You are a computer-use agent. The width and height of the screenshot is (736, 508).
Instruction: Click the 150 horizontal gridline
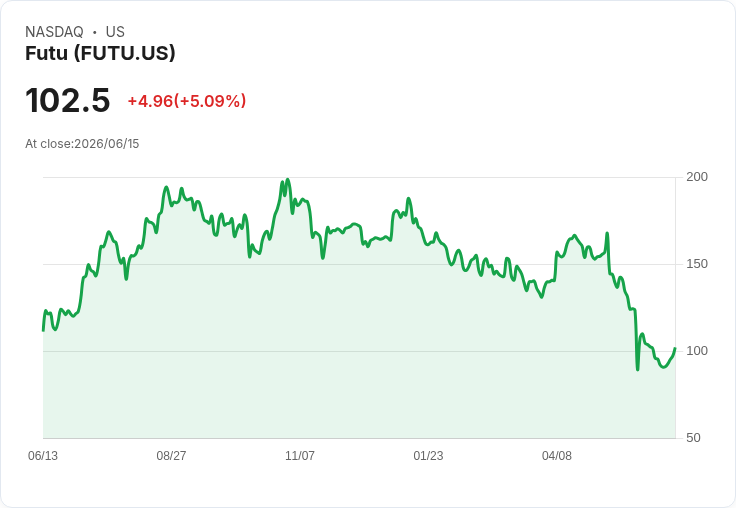(359, 264)
